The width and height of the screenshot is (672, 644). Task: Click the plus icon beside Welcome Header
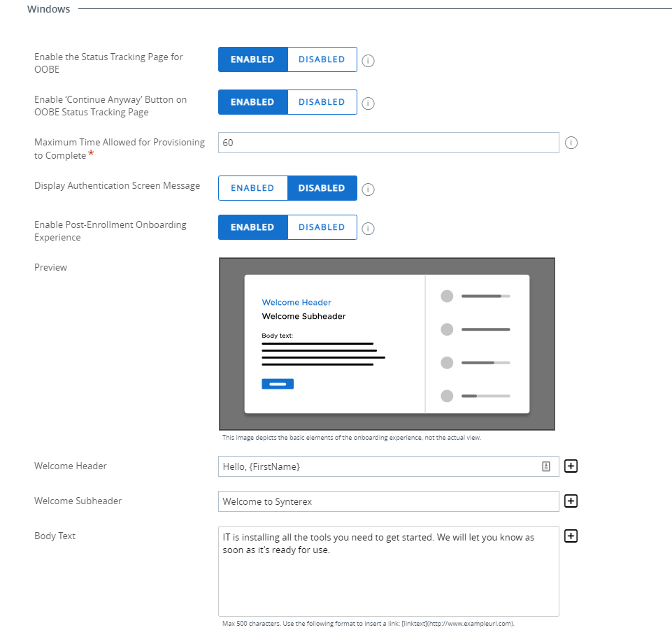[571, 466]
